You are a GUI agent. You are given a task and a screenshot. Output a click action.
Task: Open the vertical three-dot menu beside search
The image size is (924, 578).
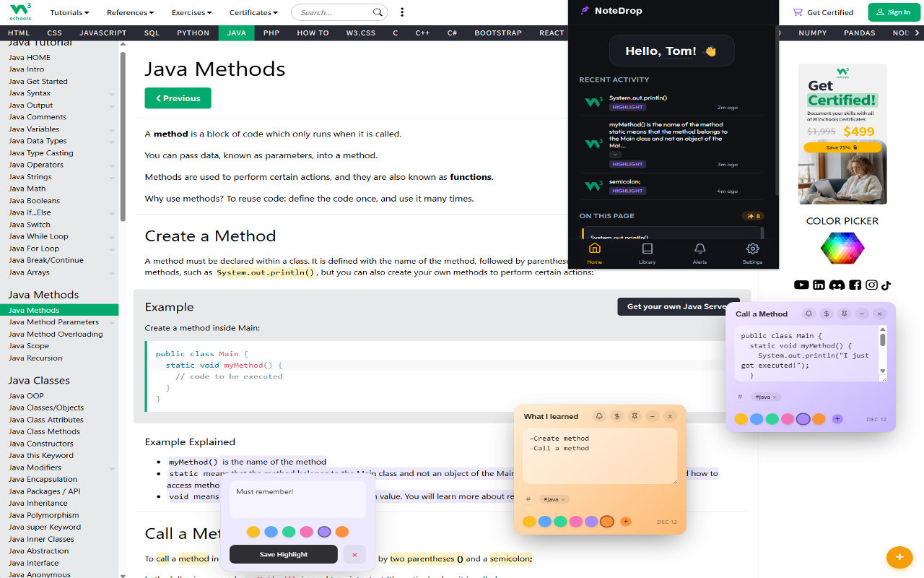[x=402, y=12]
